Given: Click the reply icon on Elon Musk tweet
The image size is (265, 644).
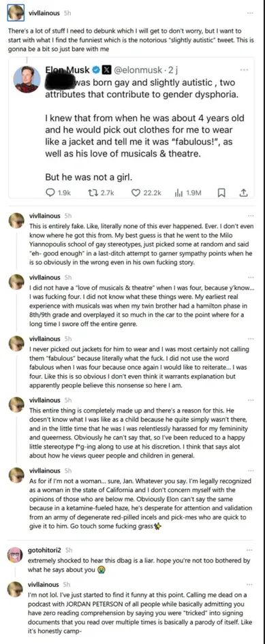Looking at the screenshot, I should click(50, 193).
